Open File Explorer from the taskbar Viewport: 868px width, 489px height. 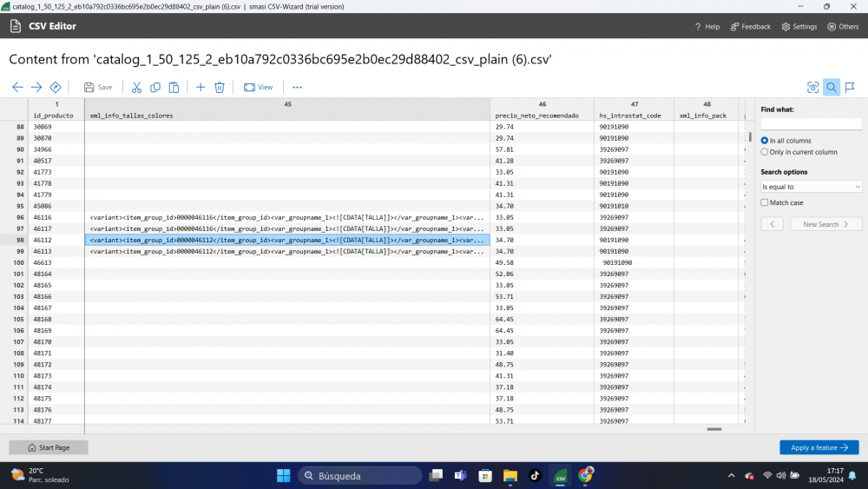[x=510, y=476]
